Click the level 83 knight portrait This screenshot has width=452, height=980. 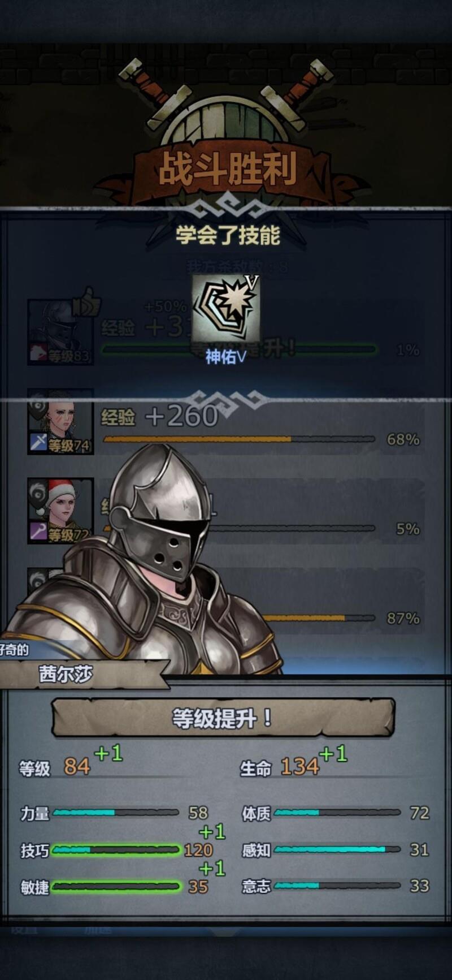coord(60,332)
